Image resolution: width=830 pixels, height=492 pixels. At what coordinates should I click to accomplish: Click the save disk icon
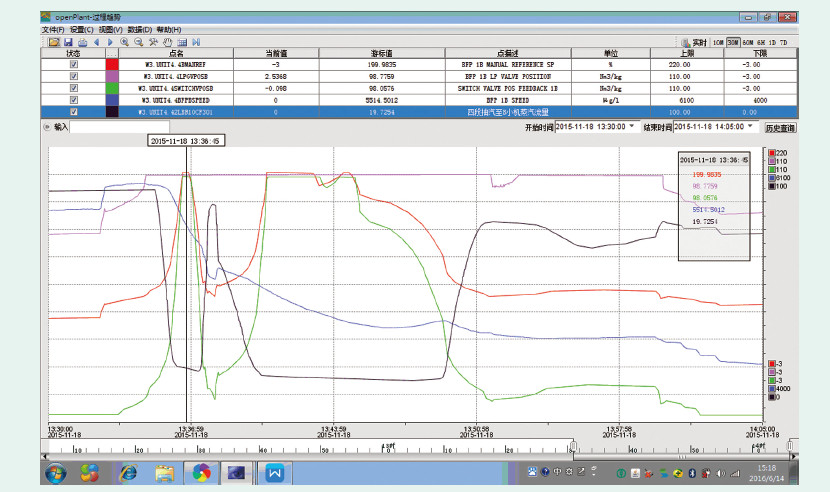click(x=67, y=42)
